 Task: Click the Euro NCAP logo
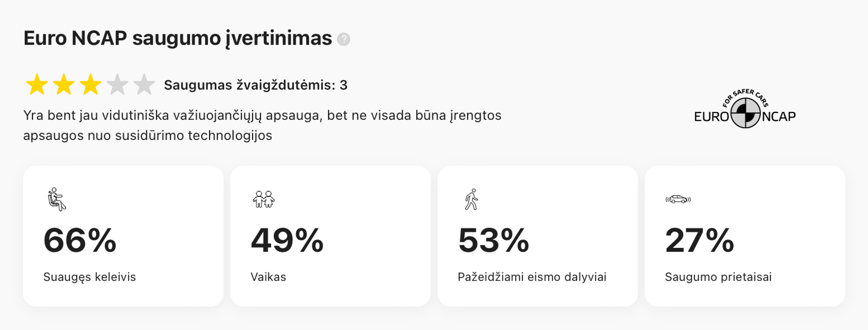tap(745, 110)
